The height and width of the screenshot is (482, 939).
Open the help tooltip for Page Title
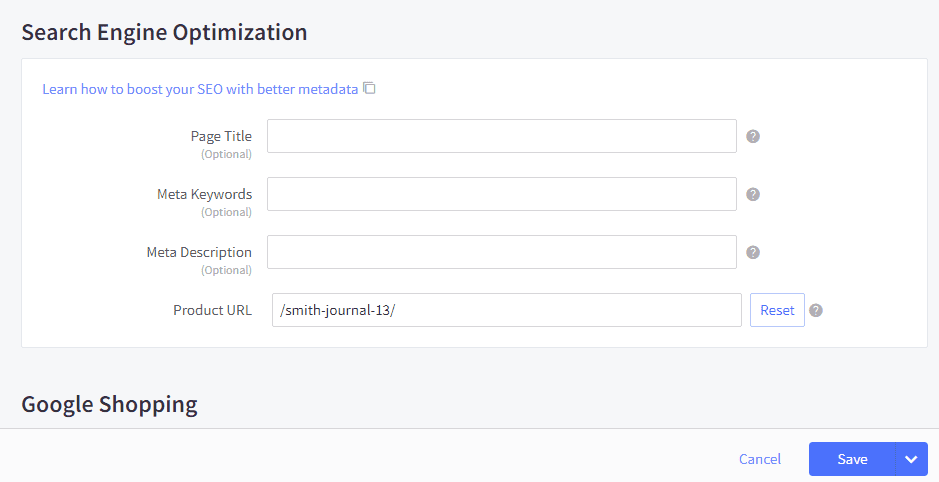753,137
